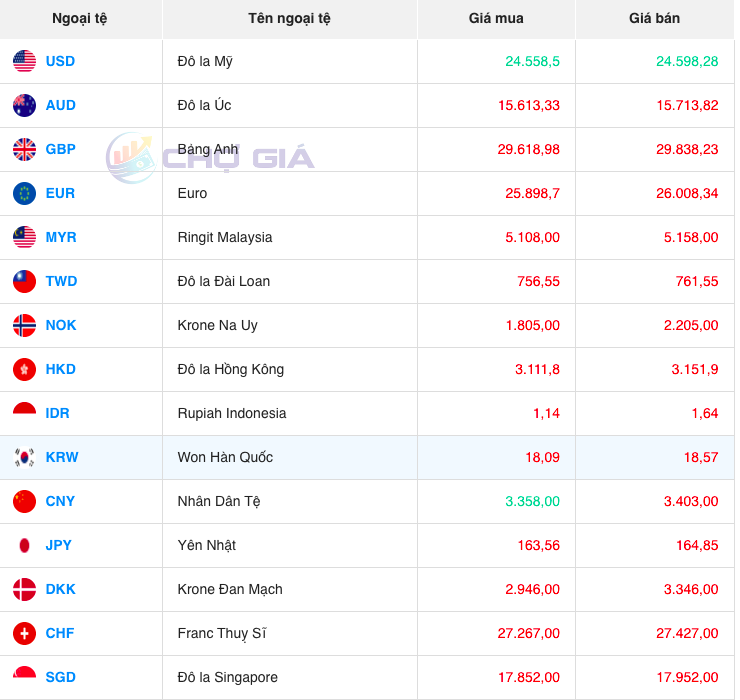Viewport: 740px width, 700px height.
Task: Select the Malaysia flag icon
Action: 24,237
